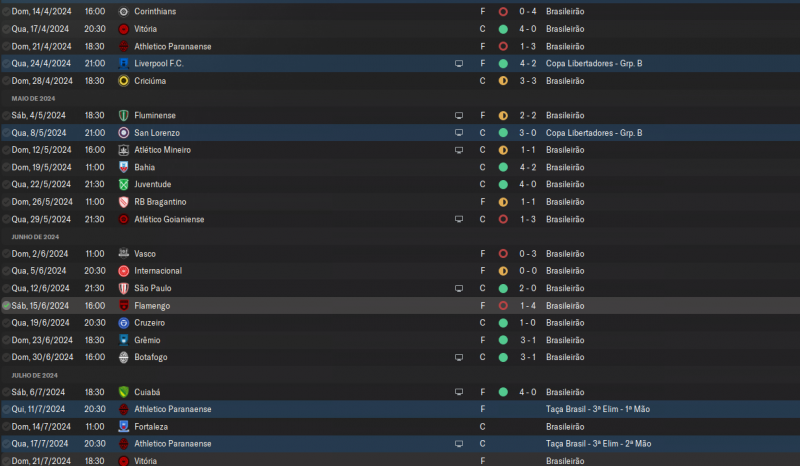
Task: Toggle the green checkmark on Flamengo match
Action: [6, 305]
